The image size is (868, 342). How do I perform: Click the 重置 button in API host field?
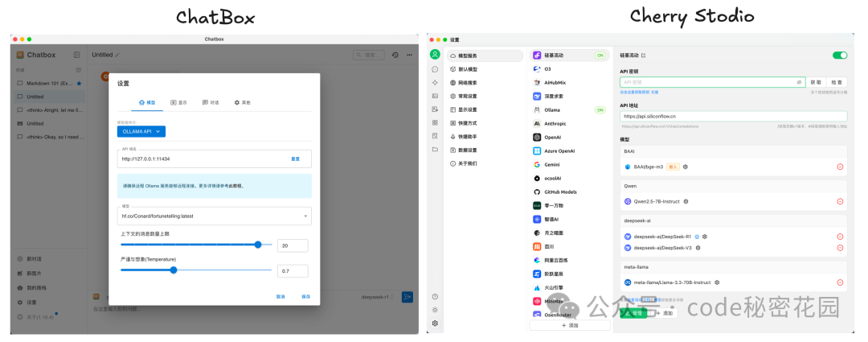(295, 159)
